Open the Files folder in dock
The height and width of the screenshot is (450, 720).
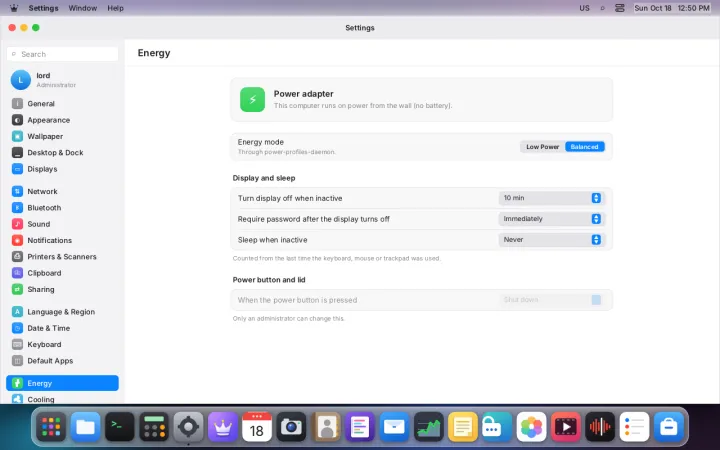[x=85, y=427]
